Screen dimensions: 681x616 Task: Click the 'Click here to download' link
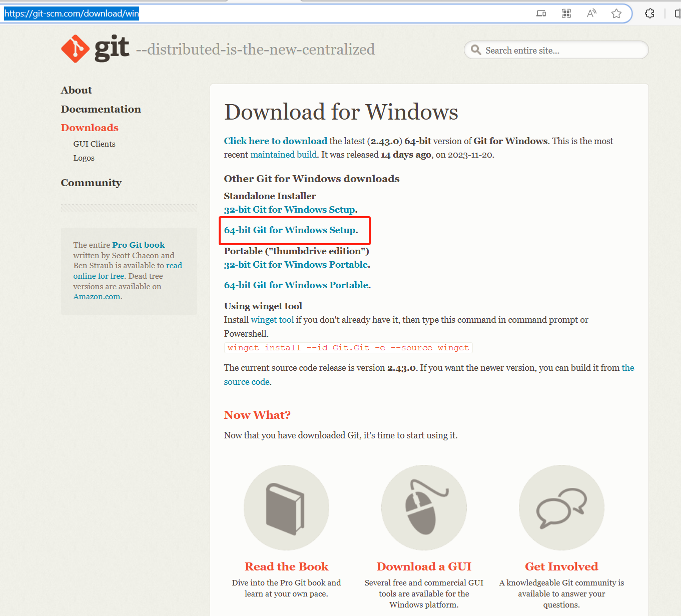coord(276,141)
